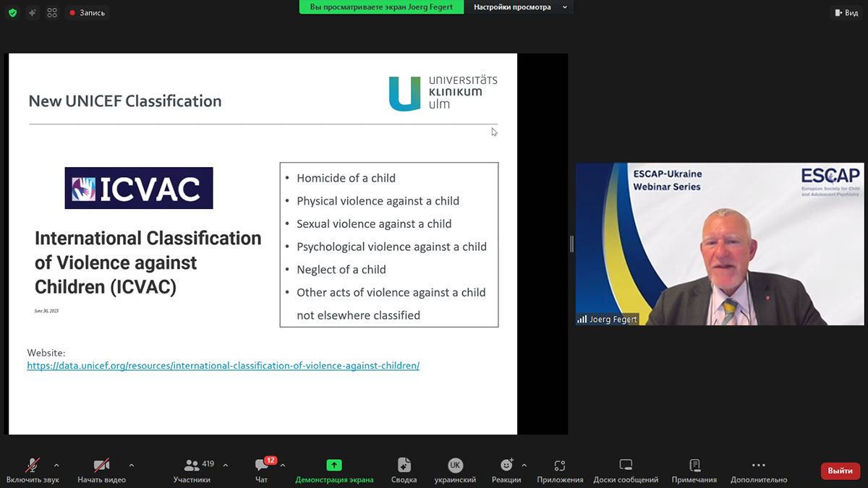Click the "Вид" view button
Screen dimensions: 868x488
(846, 13)
